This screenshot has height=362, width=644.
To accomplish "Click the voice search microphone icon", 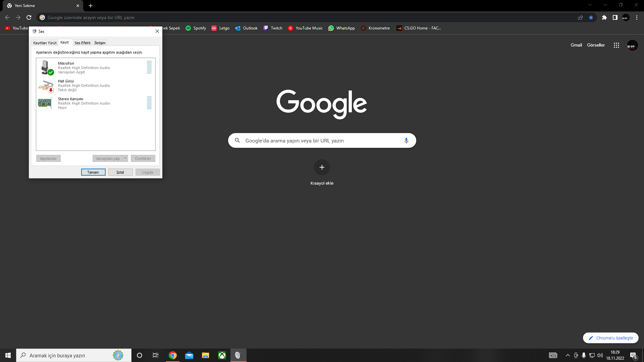I will click(406, 140).
